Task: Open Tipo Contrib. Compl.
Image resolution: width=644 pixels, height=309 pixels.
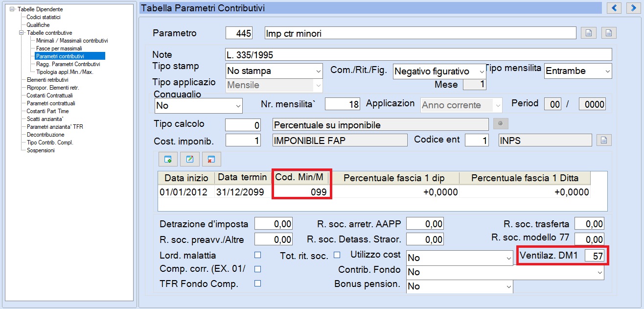Action: click(49, 143)
